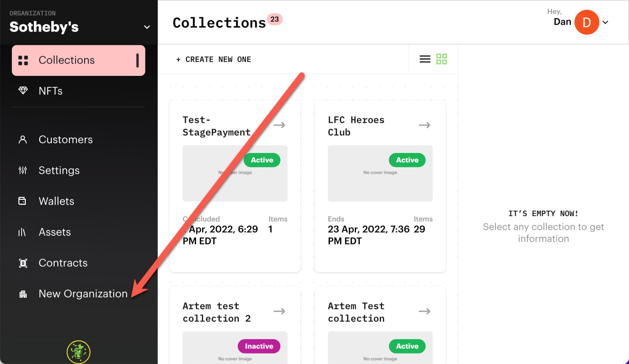Click the Collections grid icon in sidebar
This screenshot has width=629, height=364.
pyautogui.click(x=23, y=60)
